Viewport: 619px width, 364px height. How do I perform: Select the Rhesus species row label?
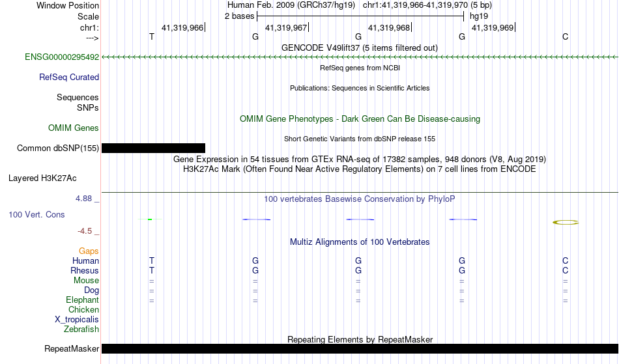click(85, 270)
